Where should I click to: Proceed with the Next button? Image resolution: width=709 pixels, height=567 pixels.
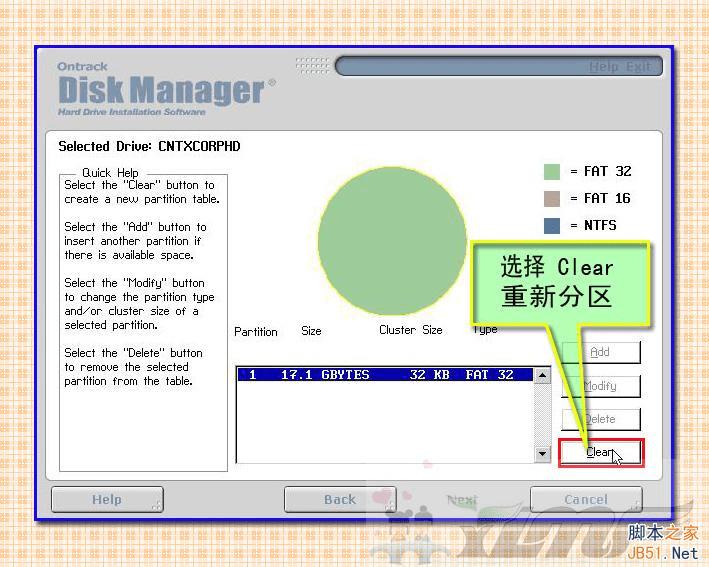(x=463, y=500)
